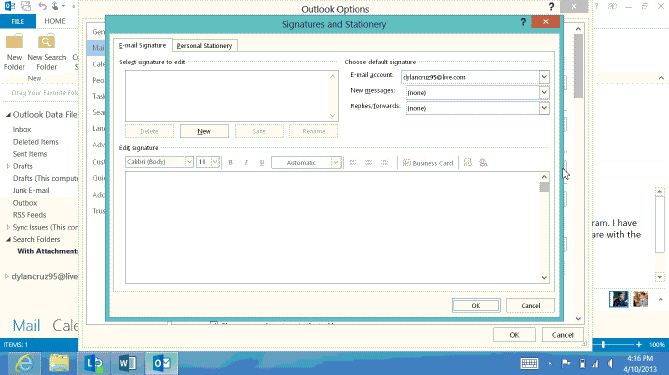Collapse the Outlook Data File tree
669x375 pixels.
click(x=8, y=115)
